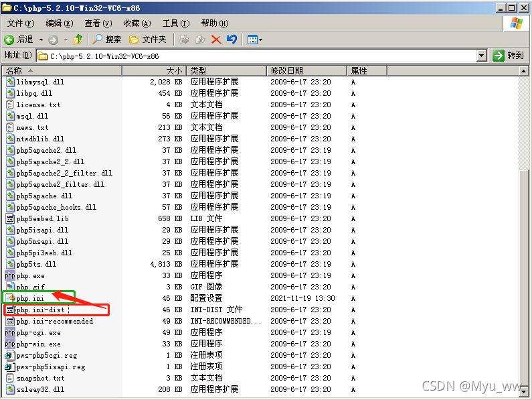Select the php-win.exe application icon
This screenshot has height=400, width=532.
point(10,344)
